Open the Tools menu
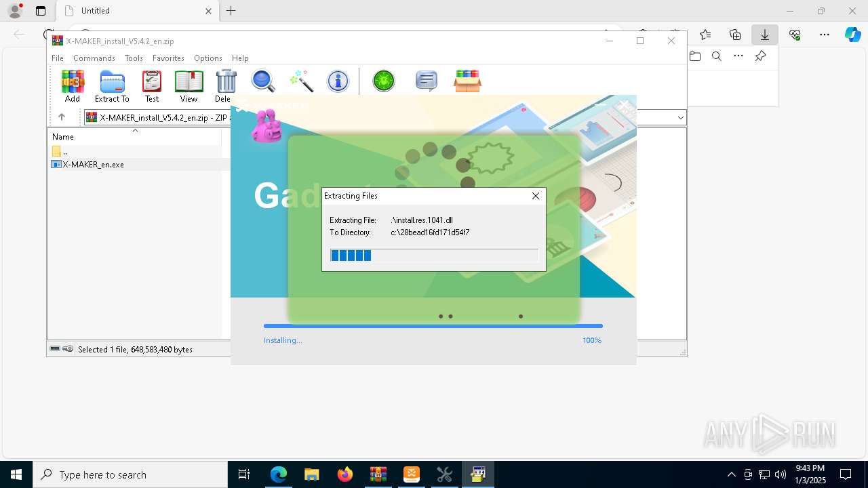 click(x=134, y=58)
